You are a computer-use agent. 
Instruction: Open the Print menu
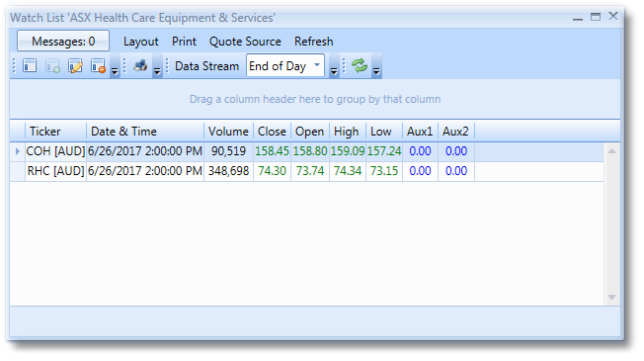184,42
